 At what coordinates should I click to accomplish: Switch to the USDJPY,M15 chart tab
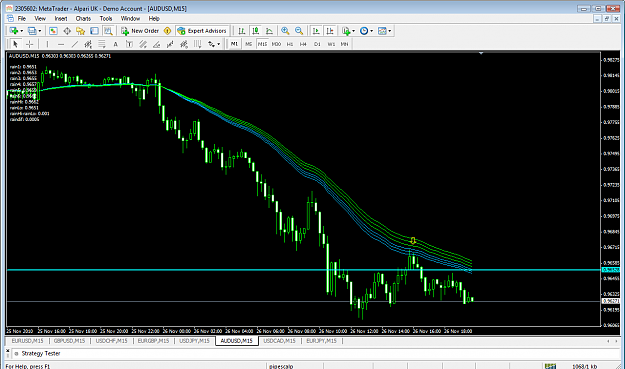(x=194, y=341)
